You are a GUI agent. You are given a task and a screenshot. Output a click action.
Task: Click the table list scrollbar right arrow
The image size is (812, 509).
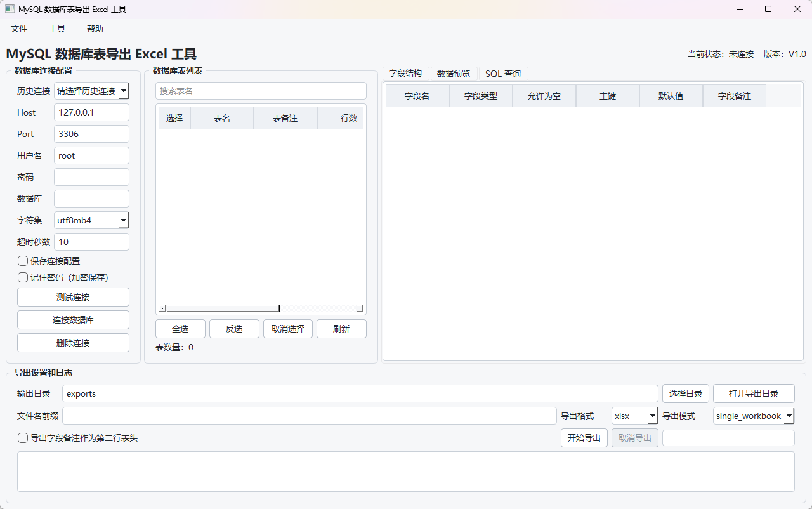(x=360, y=308)
